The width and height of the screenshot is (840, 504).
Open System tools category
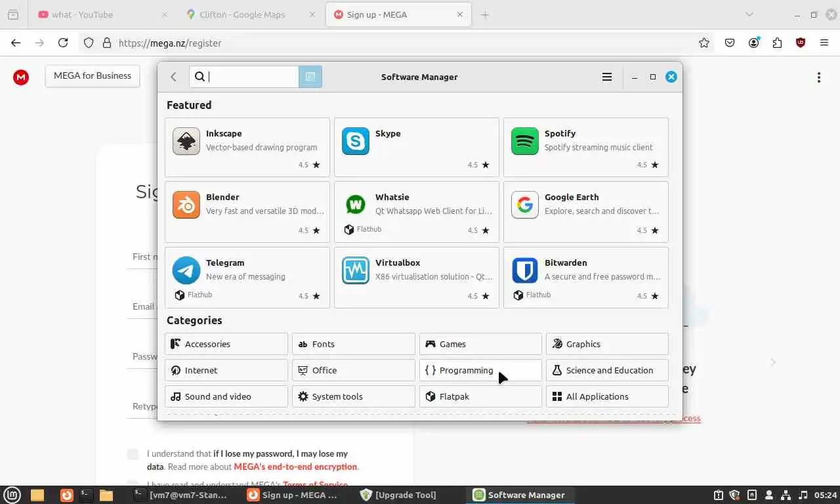pyautogui.click(x=354, y=396)
